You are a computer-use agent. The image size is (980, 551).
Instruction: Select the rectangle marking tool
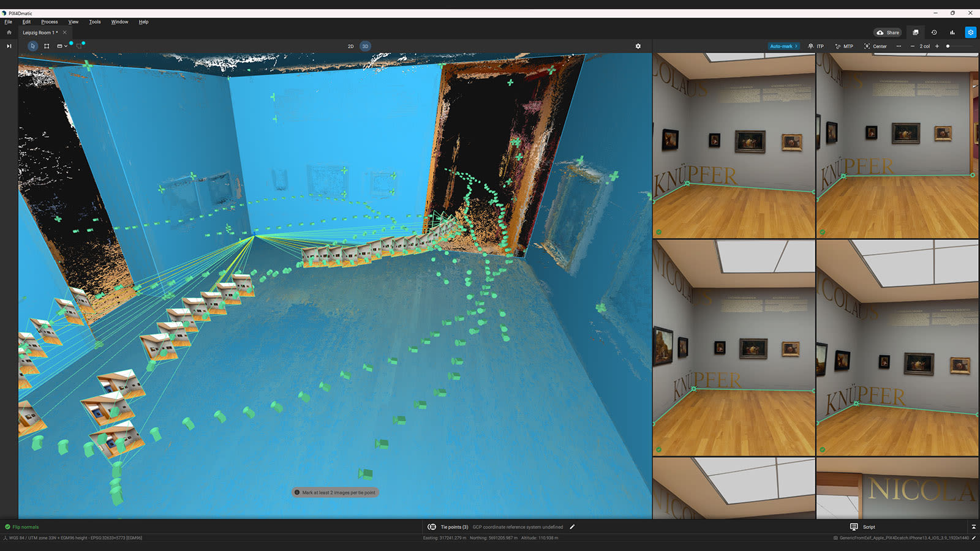[47, 46]
